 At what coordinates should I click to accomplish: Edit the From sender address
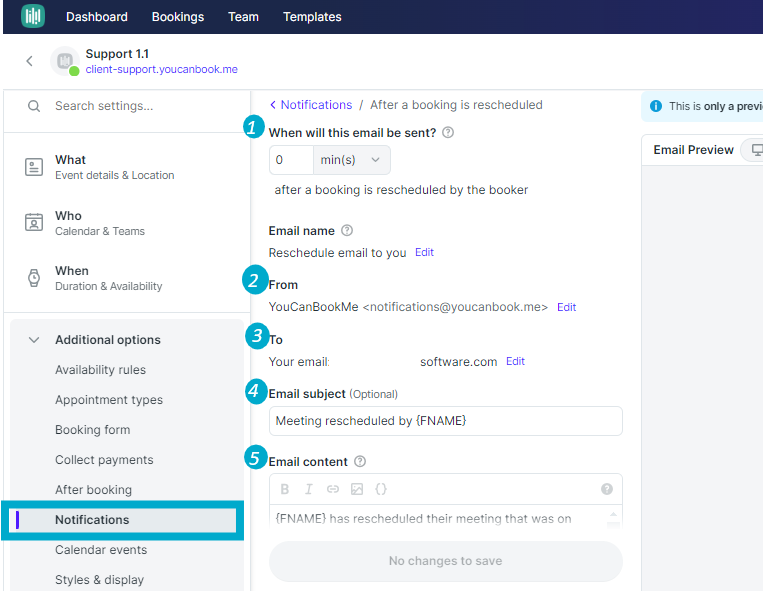pyautogui.click(x=566, y=307)
